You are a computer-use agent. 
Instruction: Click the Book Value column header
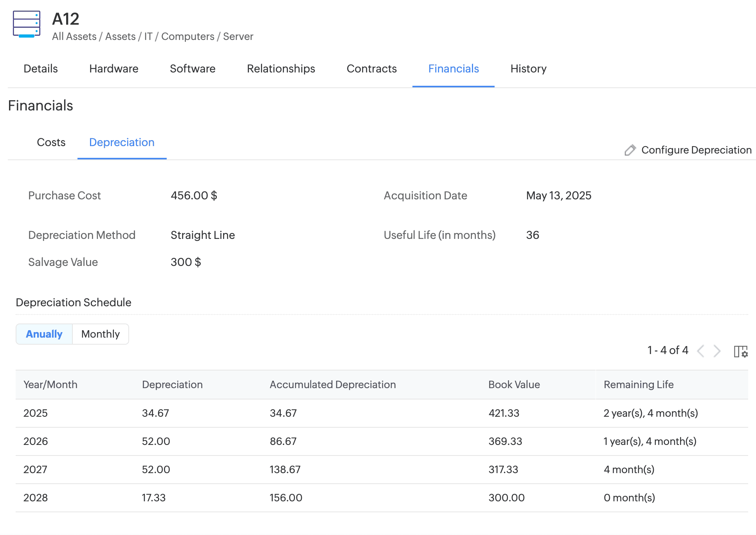514,385
